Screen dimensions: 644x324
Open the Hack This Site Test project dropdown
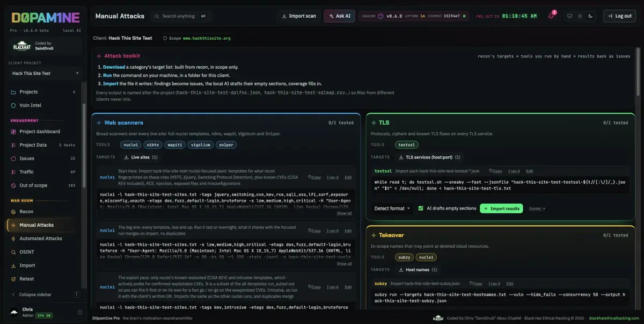click(x=45, y=73)
